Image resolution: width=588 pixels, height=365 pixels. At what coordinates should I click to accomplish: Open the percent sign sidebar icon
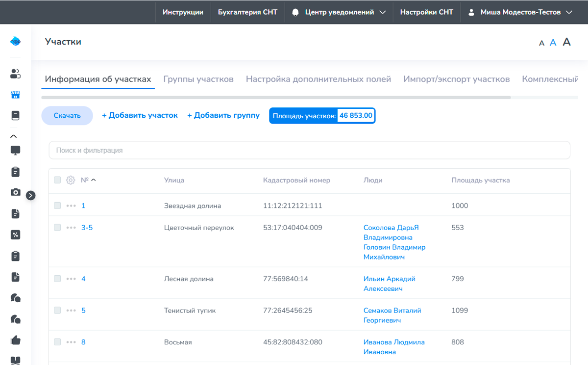15,235
